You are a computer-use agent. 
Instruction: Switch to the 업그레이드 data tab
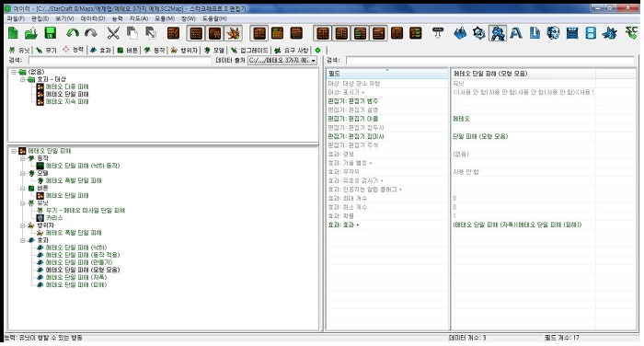point(249,50)
